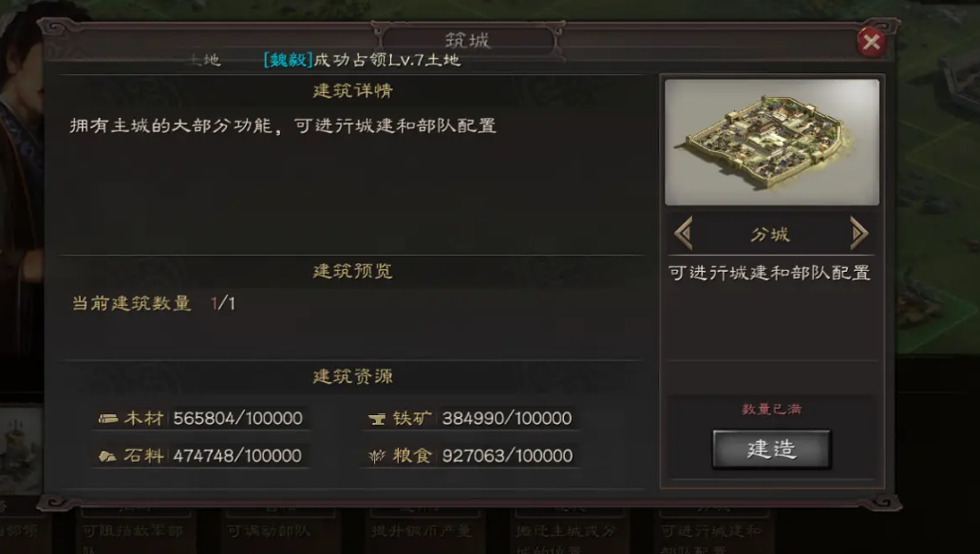This screenshot has width=980, height=554.
Task: Click the 铁矿 amount 384990/100000
Action: pyautogui.click(x=507, y=418)
